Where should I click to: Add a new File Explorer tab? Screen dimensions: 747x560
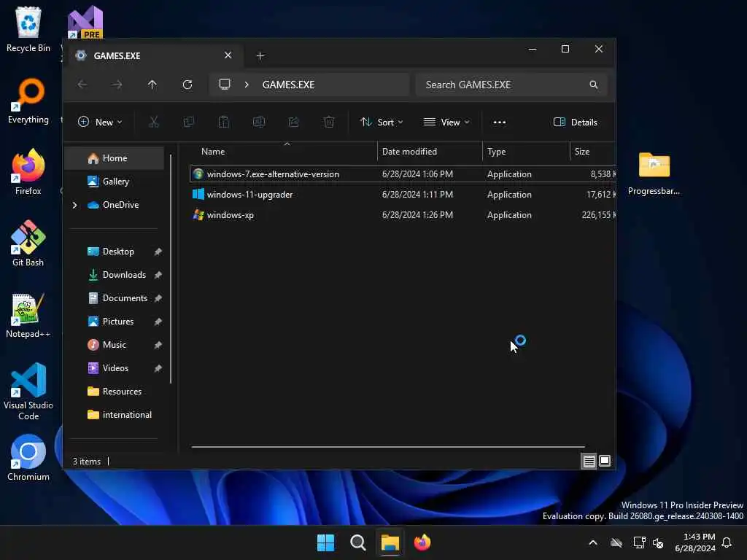point(260,55)
